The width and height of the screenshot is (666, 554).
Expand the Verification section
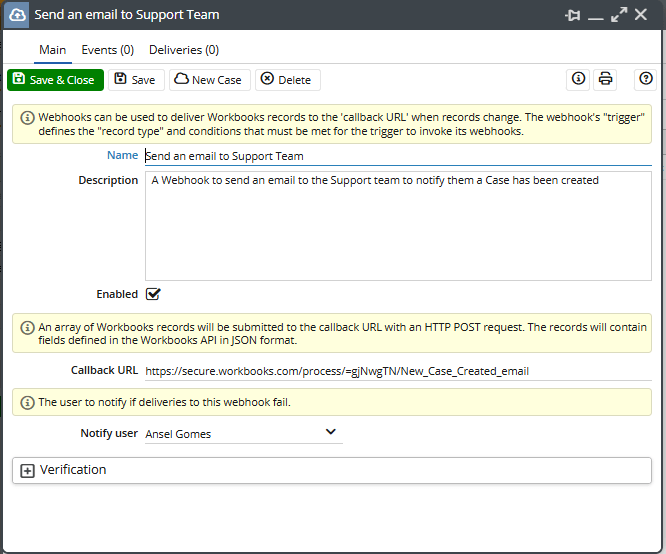[27, 470]
